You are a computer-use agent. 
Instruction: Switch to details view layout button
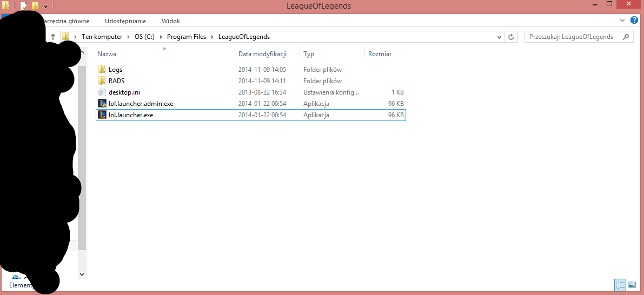coord(620,284)
